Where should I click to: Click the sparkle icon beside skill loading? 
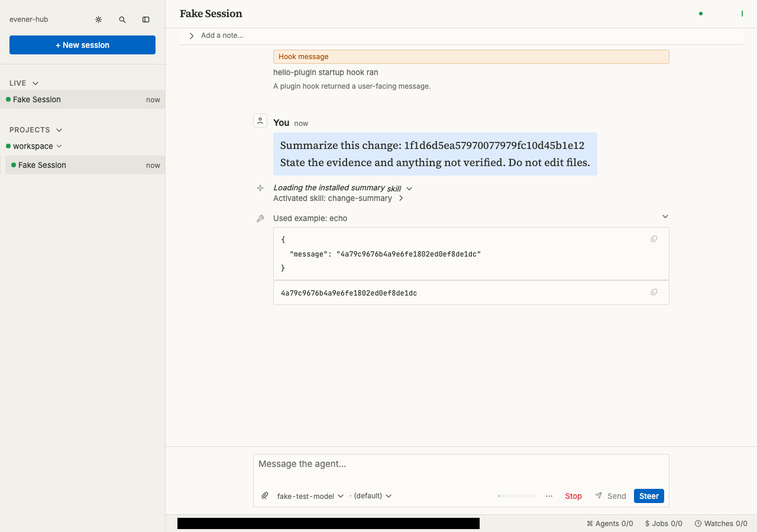(x=260, y=188)
